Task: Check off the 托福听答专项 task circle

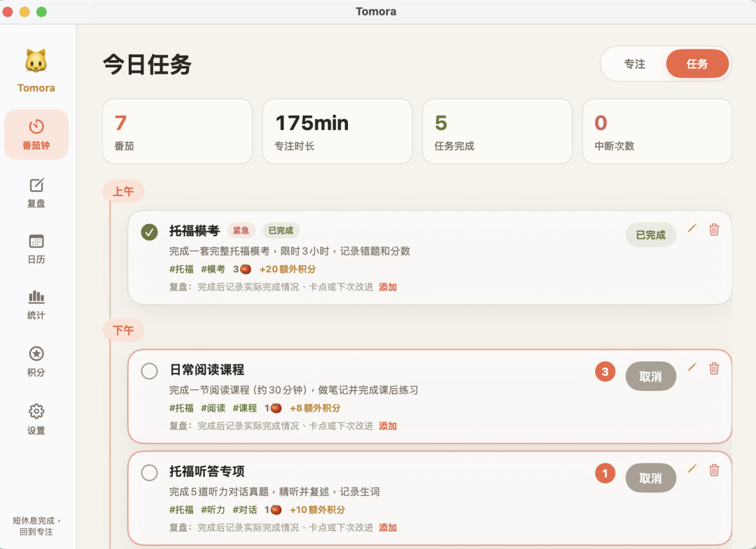Action: click(x=150, y=473)
